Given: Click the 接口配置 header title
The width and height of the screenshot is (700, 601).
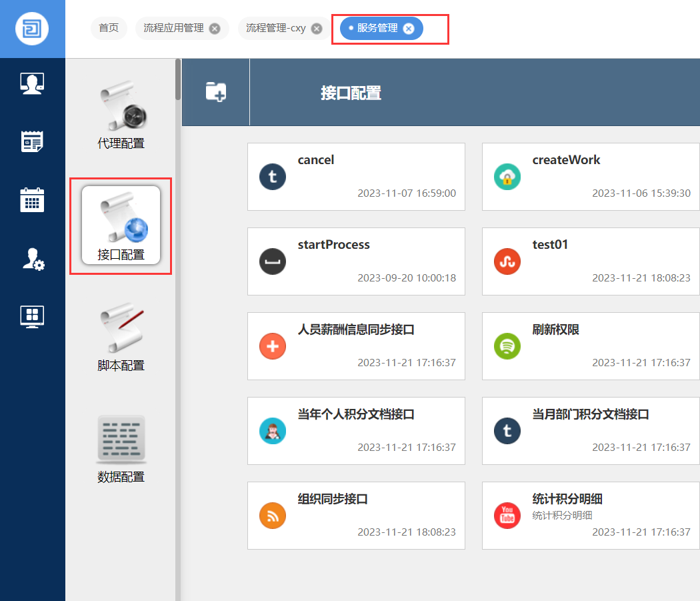Looking at the screenshot, I should point(351,93).
